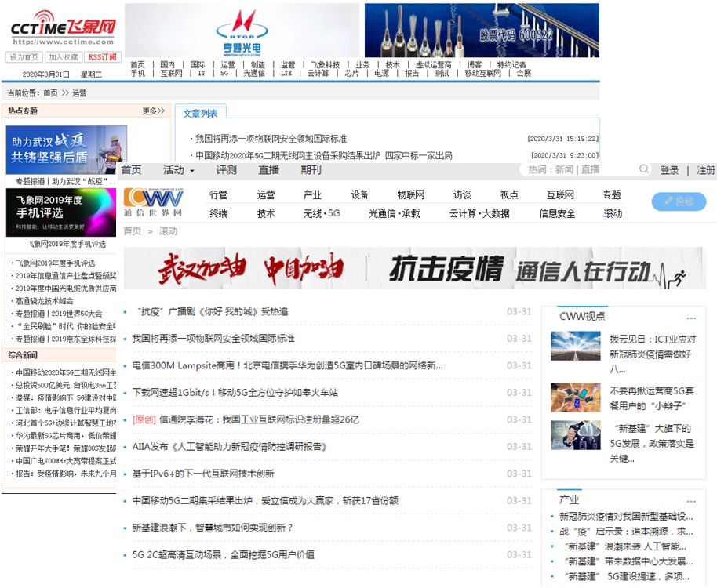Select the 文章列表 tab
The height and width of the screenshot is (588, 717).
click(200, 114)
